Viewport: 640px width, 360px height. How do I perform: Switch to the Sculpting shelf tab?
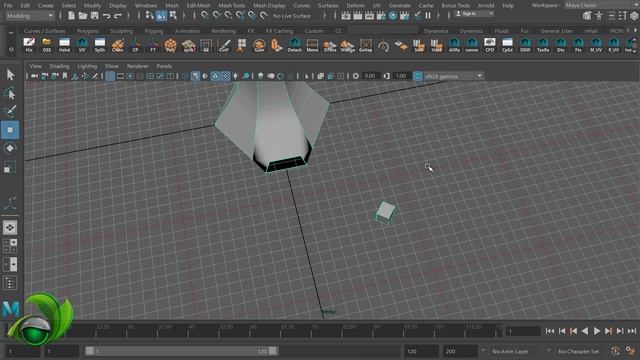tap(121, 31)
